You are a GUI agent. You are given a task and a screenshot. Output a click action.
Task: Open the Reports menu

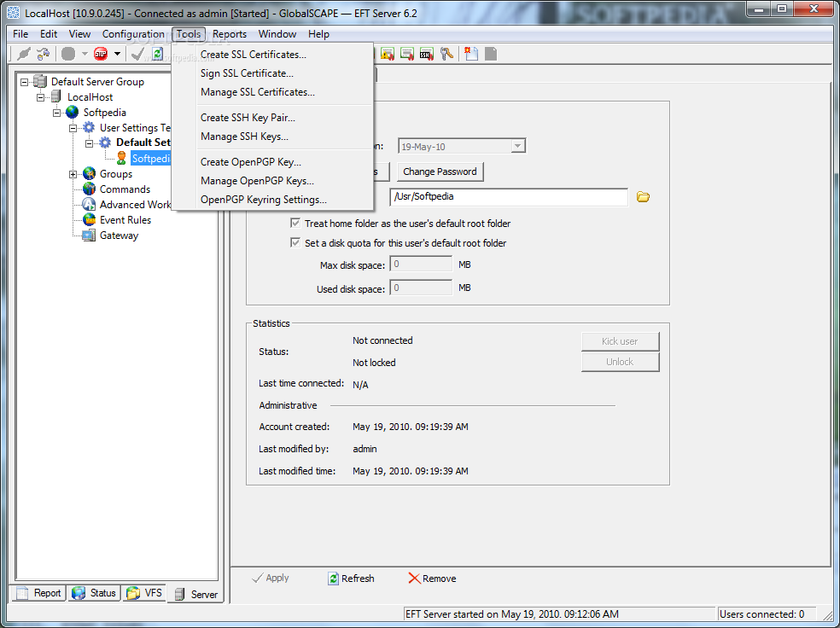(x=230, y=34)
